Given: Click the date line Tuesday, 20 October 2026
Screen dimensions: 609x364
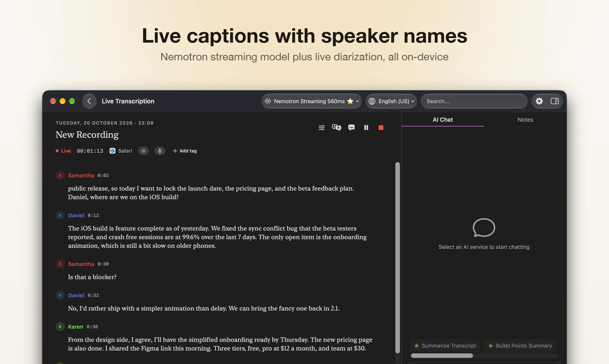Looking at the screenshot, I should 105,123.
